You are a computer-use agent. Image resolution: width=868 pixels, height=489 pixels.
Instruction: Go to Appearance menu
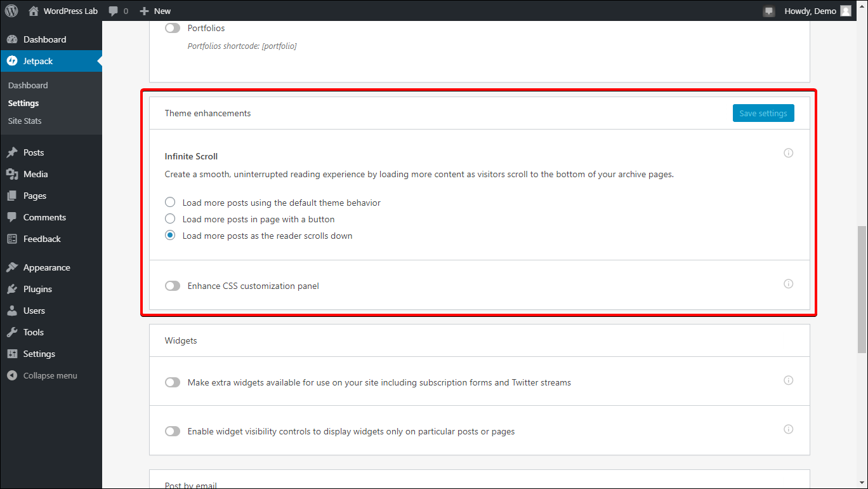click(51, 267)
